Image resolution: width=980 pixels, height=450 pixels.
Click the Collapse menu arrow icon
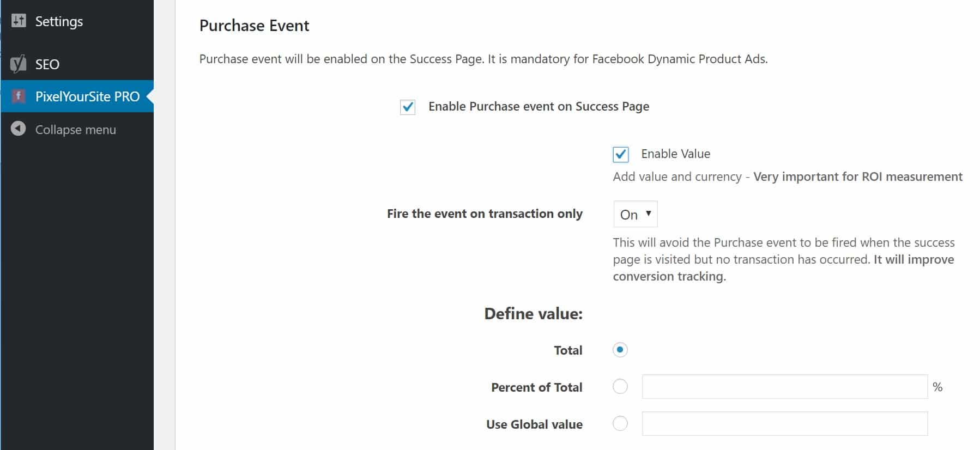19,129
